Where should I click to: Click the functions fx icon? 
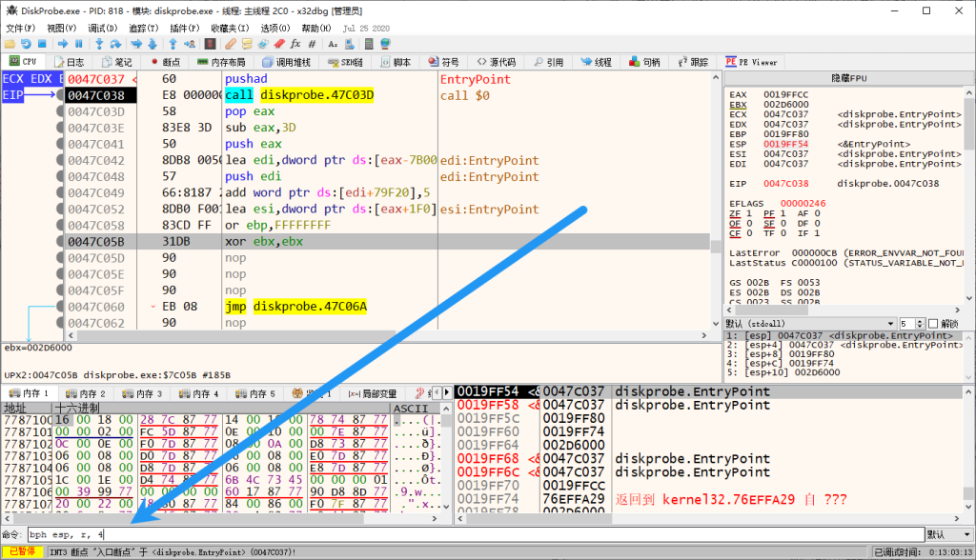295,44
